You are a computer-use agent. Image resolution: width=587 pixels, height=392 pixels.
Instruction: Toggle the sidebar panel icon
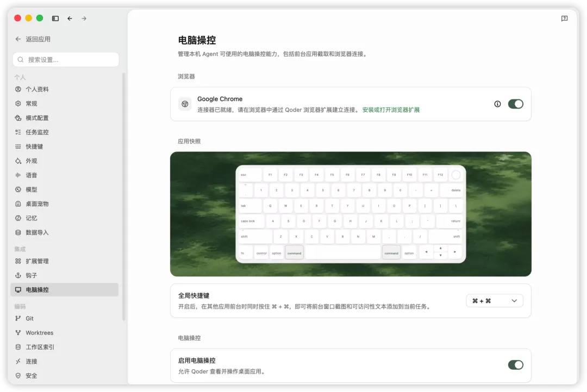pyautogui.click(x=55, y=18)
